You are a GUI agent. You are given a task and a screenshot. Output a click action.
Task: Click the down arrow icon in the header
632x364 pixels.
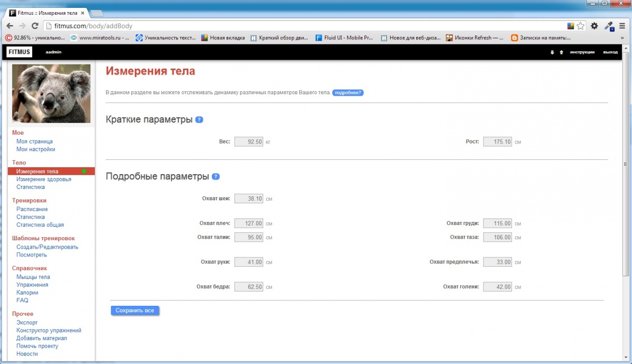pyautogui.click(x=552, y=52)
